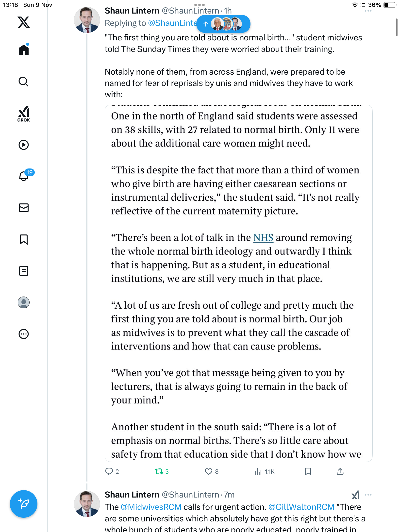Open @GillWaltonRCM mention link

click(x=301, y=507)
